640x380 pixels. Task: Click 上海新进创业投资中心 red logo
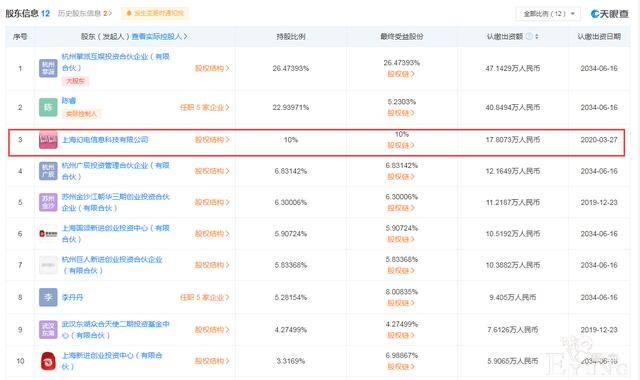click(48, 361)
